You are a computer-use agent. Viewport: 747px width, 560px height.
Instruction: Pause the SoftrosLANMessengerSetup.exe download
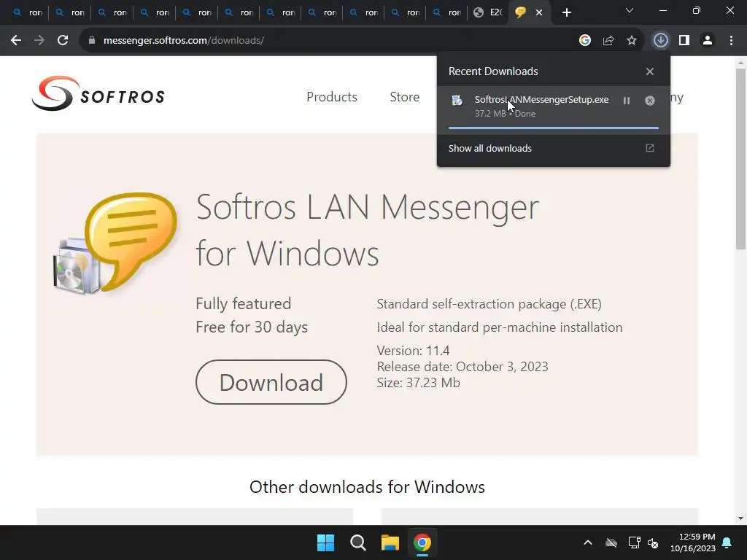click(x=627, y=101)
